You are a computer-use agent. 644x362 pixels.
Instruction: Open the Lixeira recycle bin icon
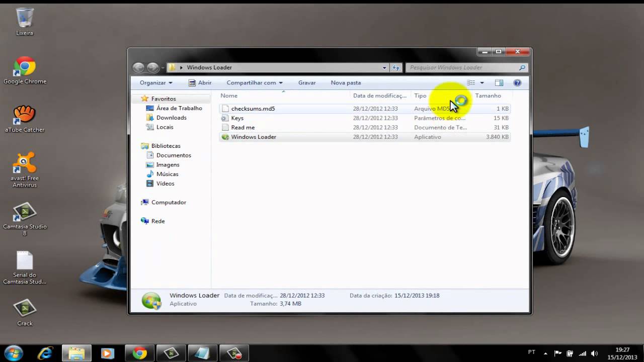(25, 20)
